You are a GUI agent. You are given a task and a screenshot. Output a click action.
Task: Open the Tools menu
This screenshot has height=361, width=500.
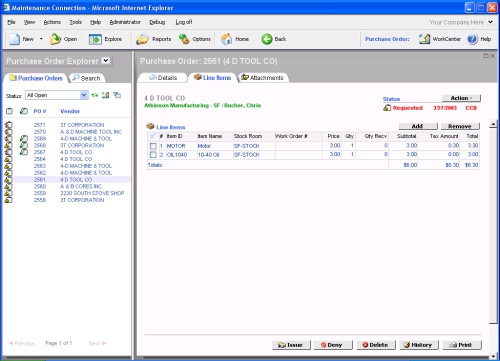[76, 22]
